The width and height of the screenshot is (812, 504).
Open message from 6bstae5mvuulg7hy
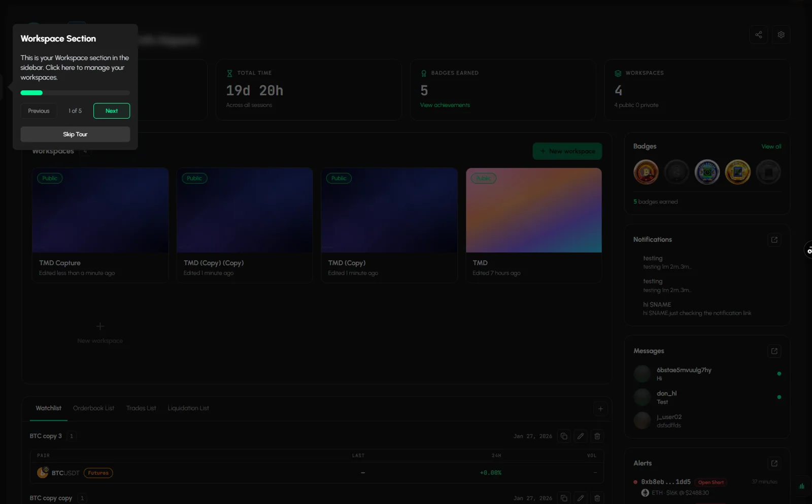pos(707,374)
